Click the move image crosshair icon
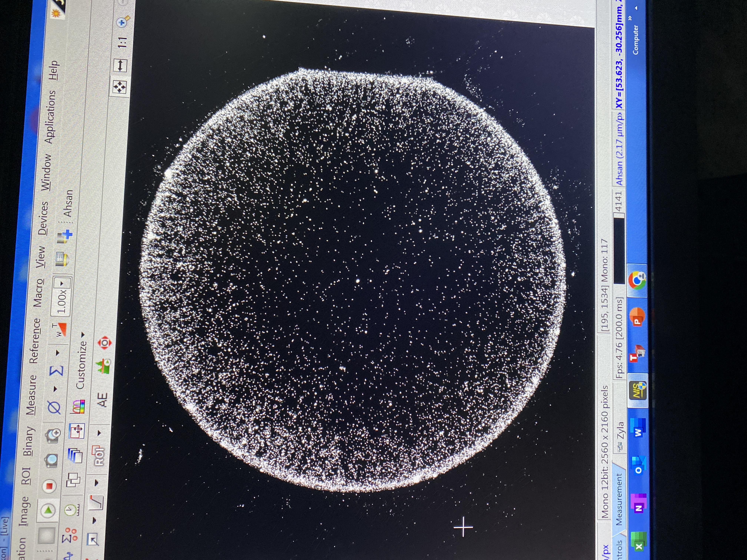 point(77,431)
